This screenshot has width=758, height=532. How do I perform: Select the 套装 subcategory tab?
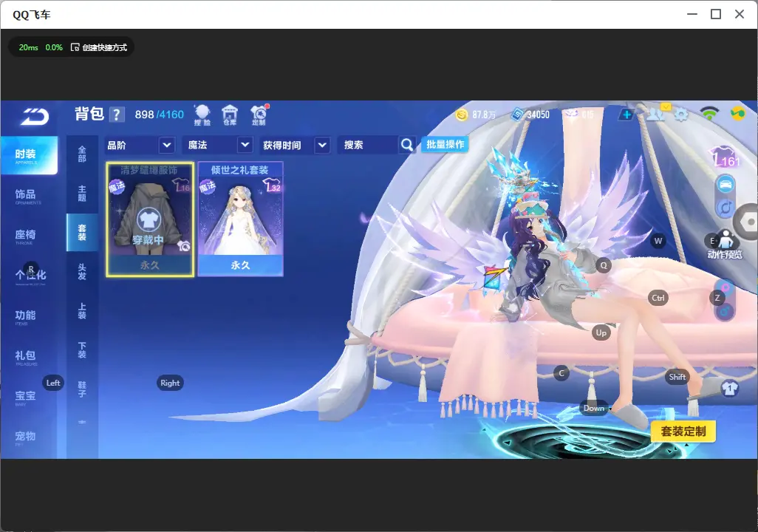click(82, 233)
